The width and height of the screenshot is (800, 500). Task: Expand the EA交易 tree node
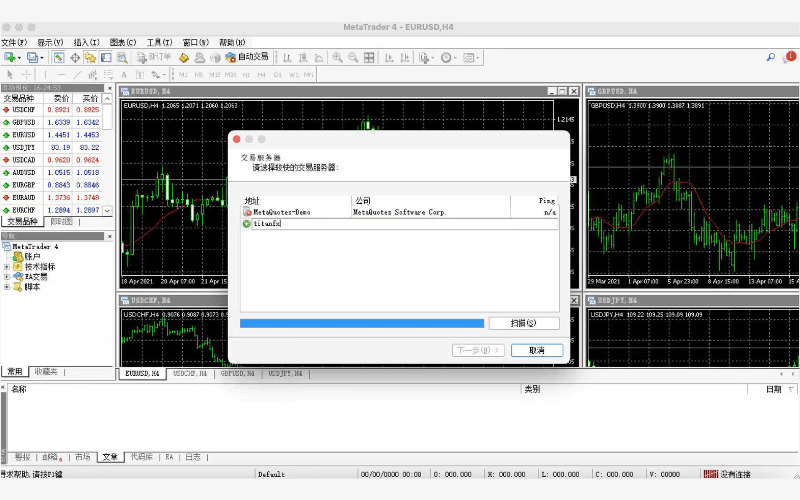(7, 277)
